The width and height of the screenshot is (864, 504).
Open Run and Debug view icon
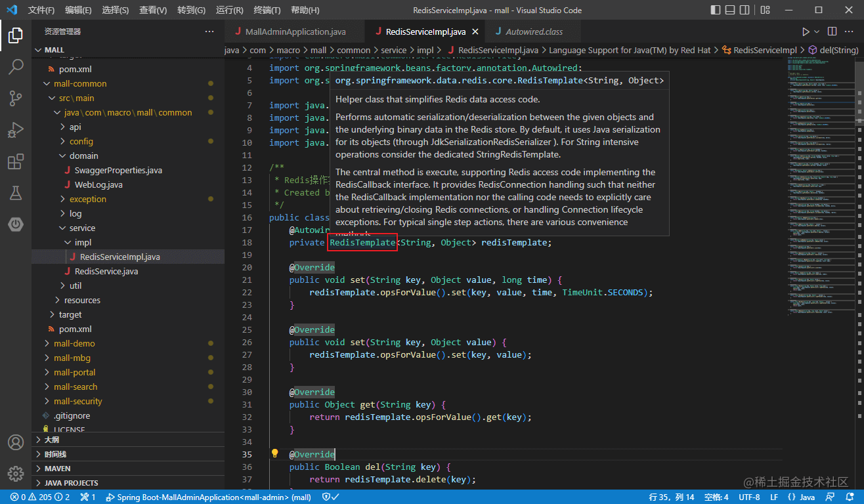point(16,129)
